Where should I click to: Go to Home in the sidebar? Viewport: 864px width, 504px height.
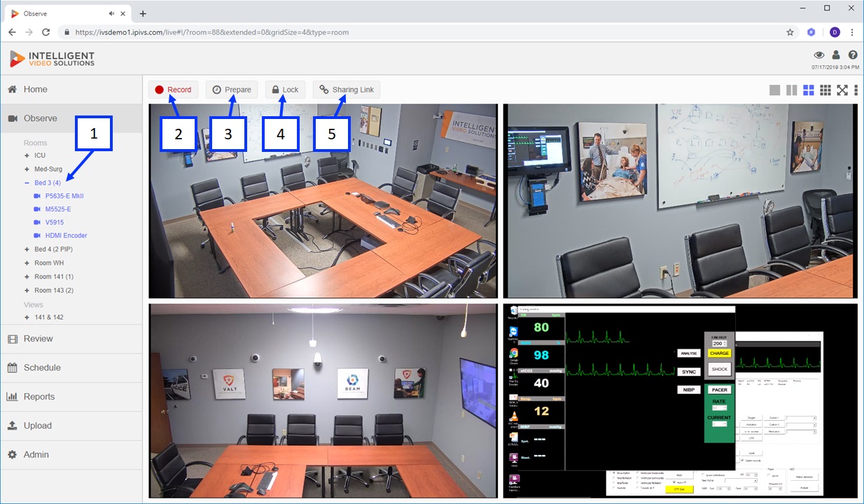[71, 90]
